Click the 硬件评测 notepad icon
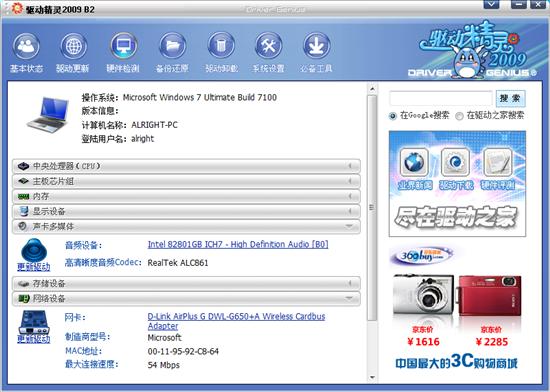The width and height of the screenshot is (550, 392). (498, 162)
